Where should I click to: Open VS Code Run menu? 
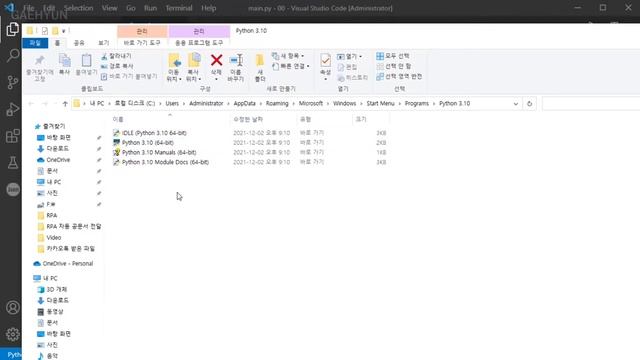point(150,8)
